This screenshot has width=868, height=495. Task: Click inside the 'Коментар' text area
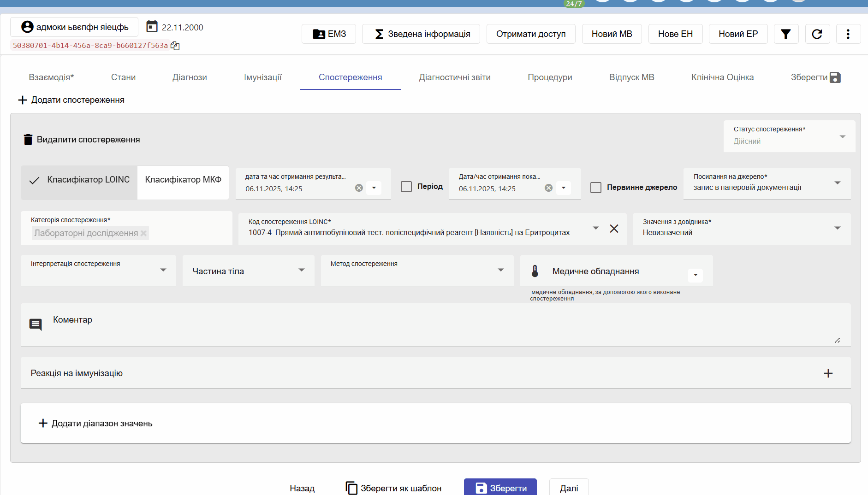click(x=436, y=325)
